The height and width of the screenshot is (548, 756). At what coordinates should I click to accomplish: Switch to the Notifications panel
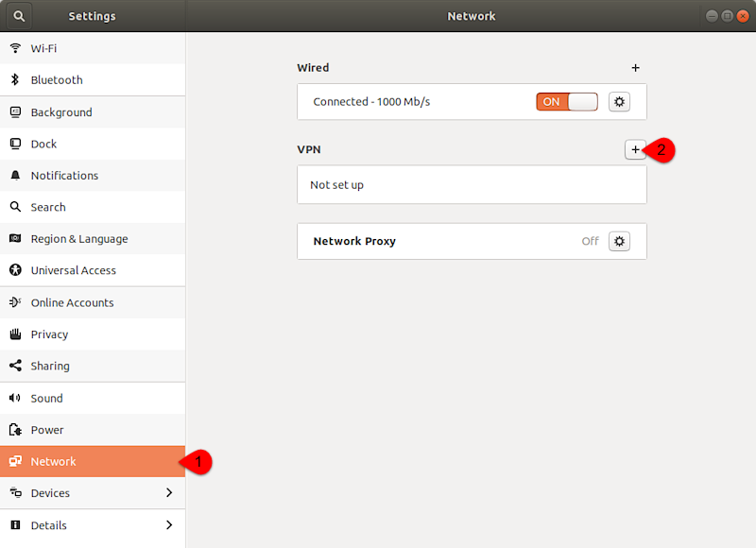point(64,176)
